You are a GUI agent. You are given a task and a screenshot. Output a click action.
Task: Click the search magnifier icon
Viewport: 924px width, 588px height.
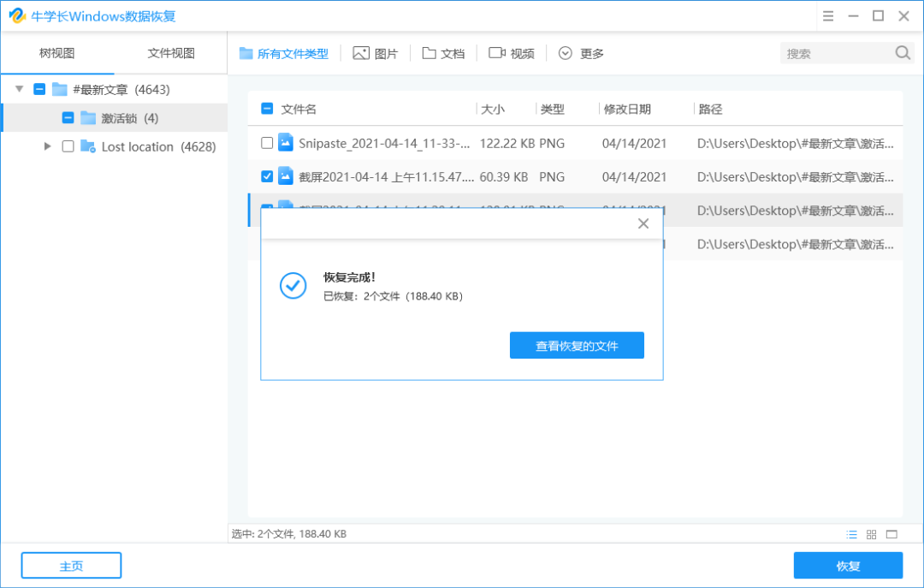click(903, 52)
